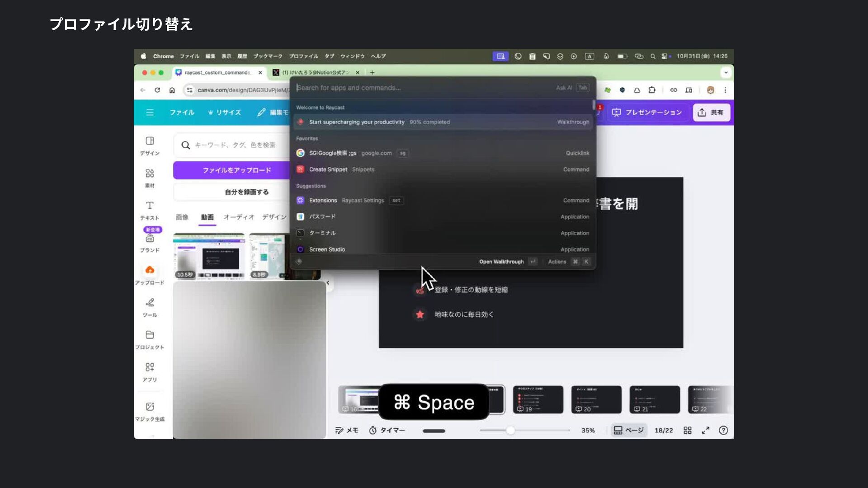Open the 35% zoom level menu
868x488 pixels.
pos(588,430)
